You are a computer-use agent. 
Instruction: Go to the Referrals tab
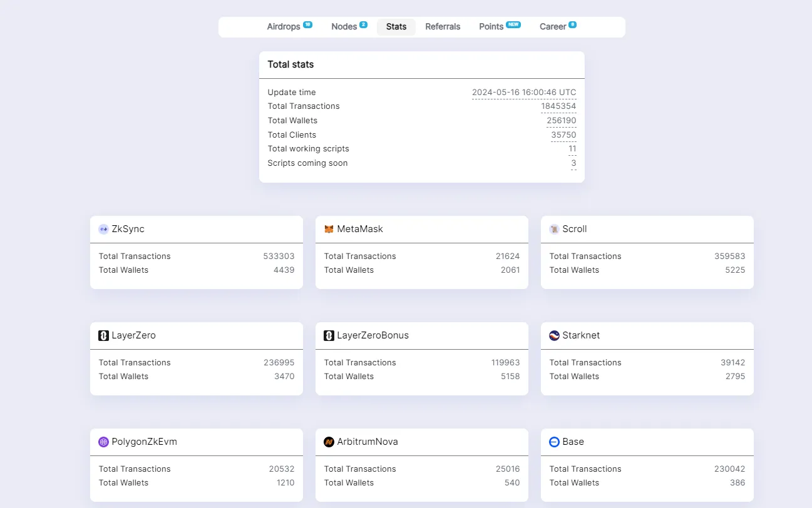click(x=443, y=27)
